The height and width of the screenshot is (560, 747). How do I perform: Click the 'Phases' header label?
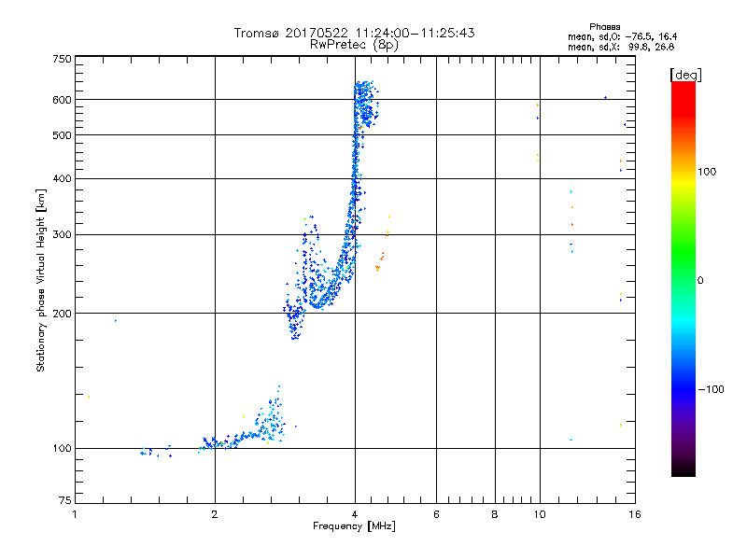coord(604,27)
